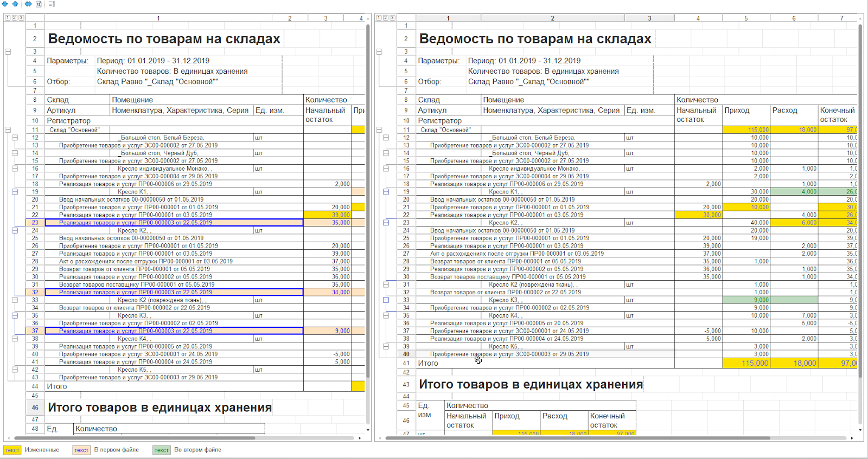Collapse 'Большой стол, Белый Береза' group, left pane
Image resolution: width=868 pixels, height=459 pixels.
(15, 138)
